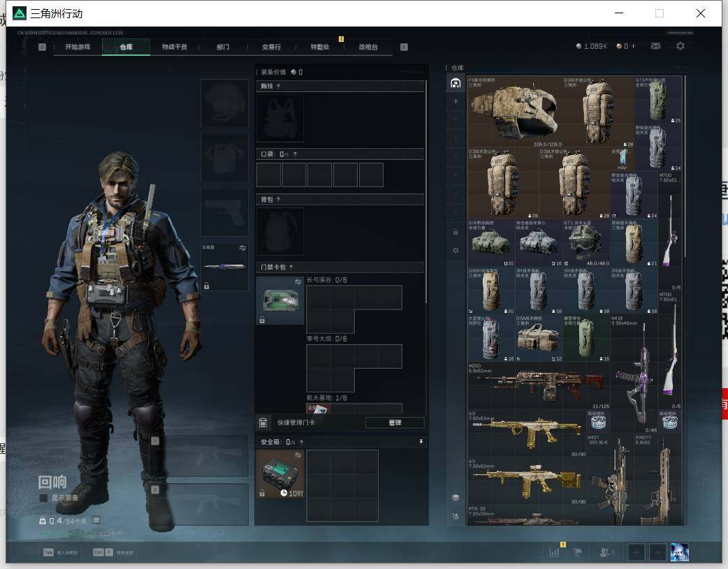This screenshot has height=569, width=728.
Task: Open the flag icon in bottom bar
Action: coord(578,552)
